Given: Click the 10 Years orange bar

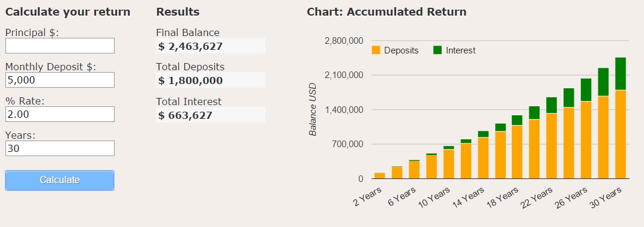Looking at the screenshot, I should (448, 164).
